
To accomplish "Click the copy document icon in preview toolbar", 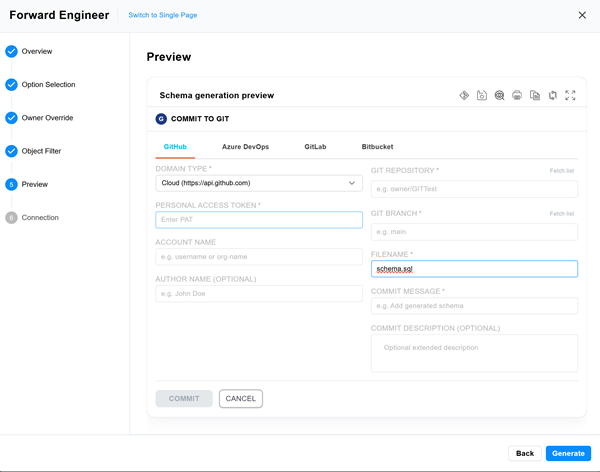I will point(535,95).
